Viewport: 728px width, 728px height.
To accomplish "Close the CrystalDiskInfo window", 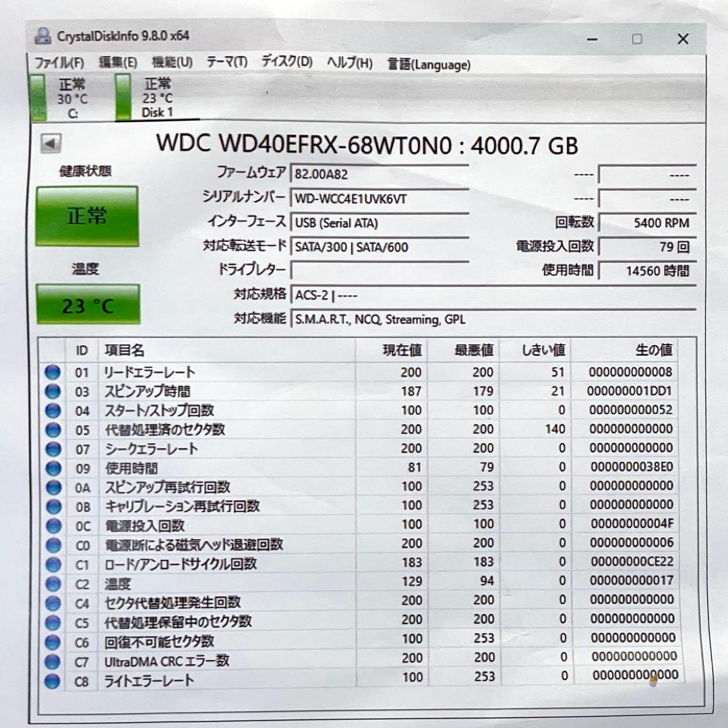I will tap(683, 39).
